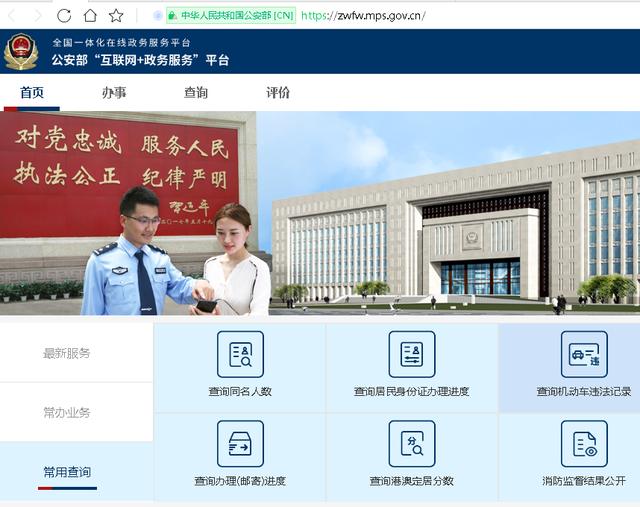Screen dimensions: 640x507
Task: Focus the address bar URL zwfw.mps.gov.cn
Action: pyautogui.click(x=363, y=16)
